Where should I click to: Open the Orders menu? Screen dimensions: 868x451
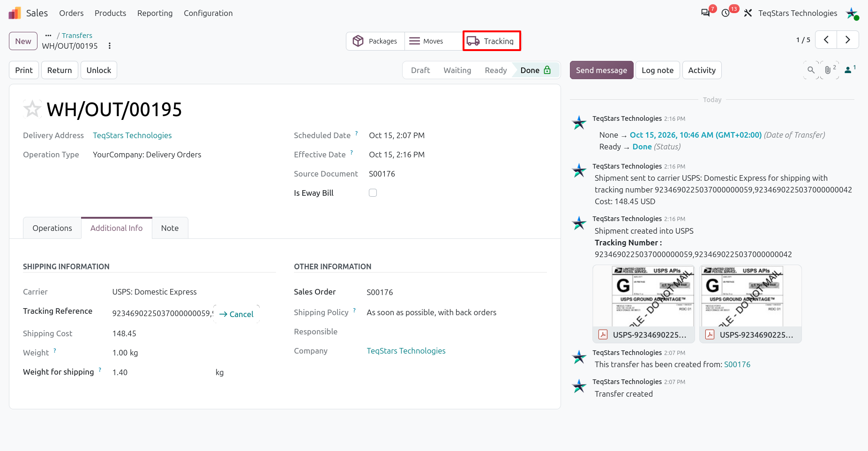point(71,13)
